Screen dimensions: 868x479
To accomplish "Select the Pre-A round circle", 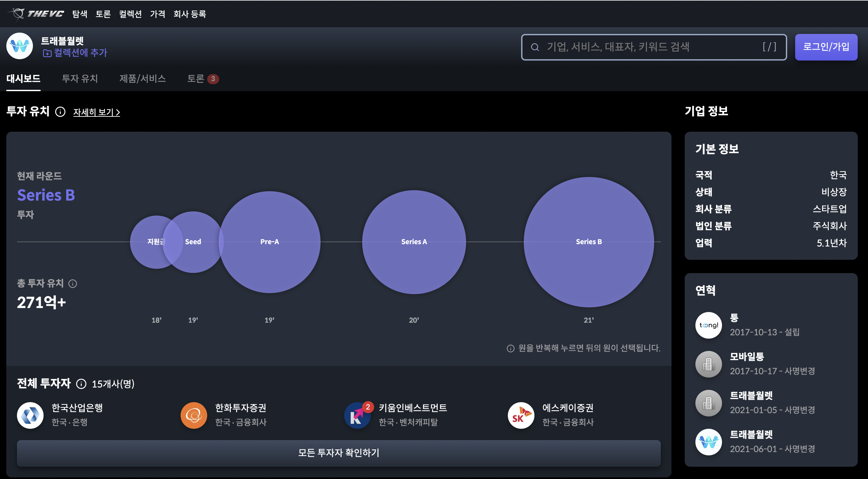I will pyautogui.click(x=270, y=242).
